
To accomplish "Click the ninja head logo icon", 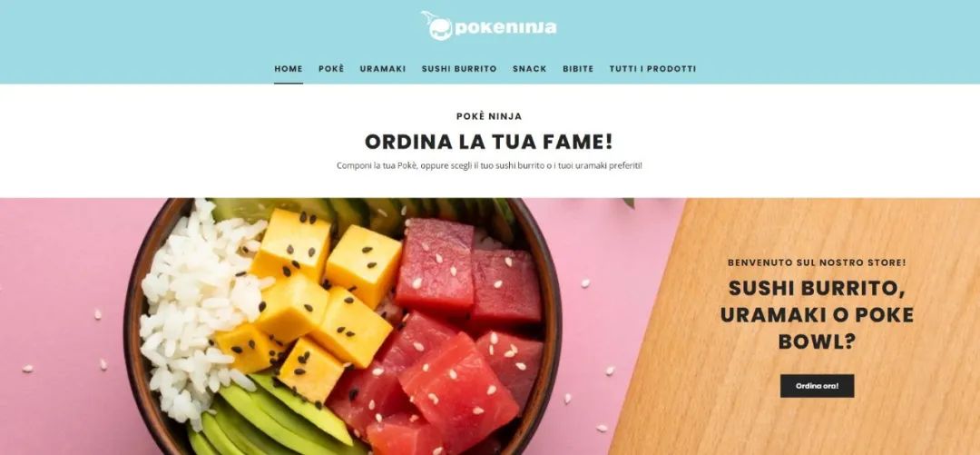I will [437, 26].
